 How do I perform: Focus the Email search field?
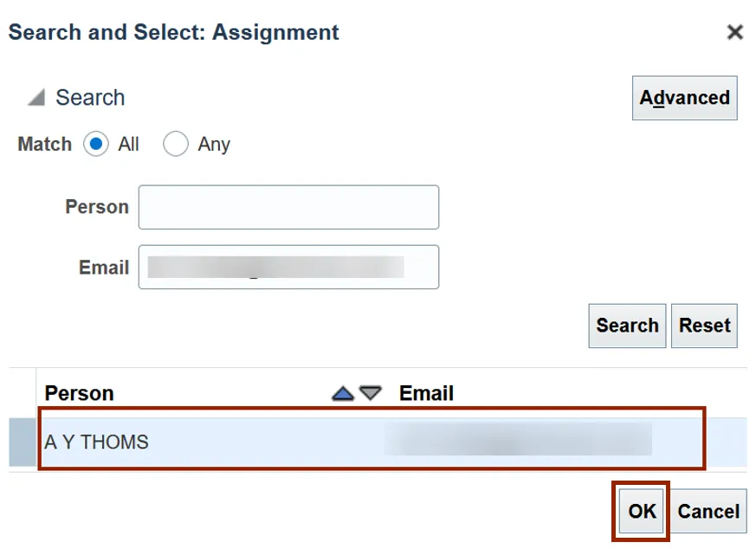tap(288, 267)
